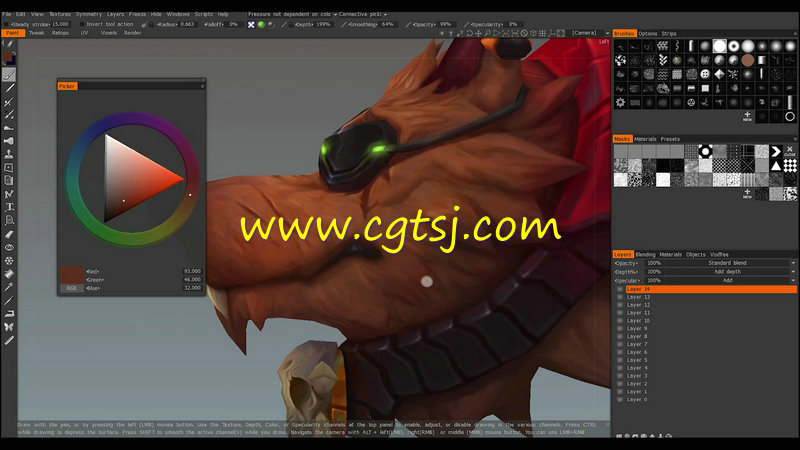Select the brush tool in left toolbar

pyautogui.click(x=9, y=75)
